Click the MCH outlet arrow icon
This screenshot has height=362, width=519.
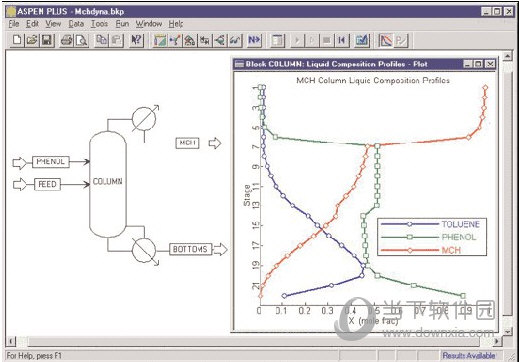(215, 144)
